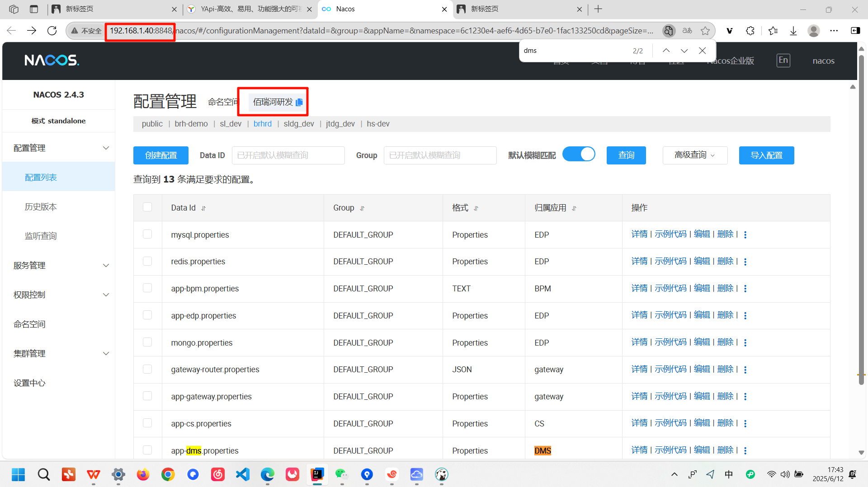The width and height of the screenshot is (868, 487).
Task: Select the sl_dev namespace tab
Action: pos(231,124)
